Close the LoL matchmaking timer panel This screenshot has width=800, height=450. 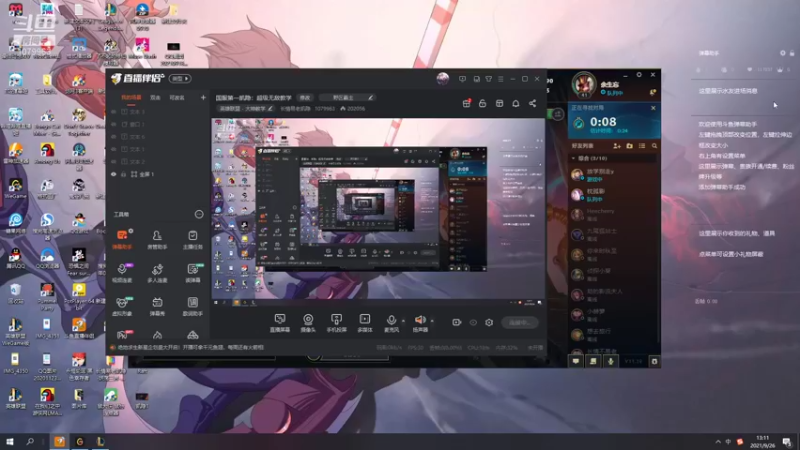pos(653,108)
